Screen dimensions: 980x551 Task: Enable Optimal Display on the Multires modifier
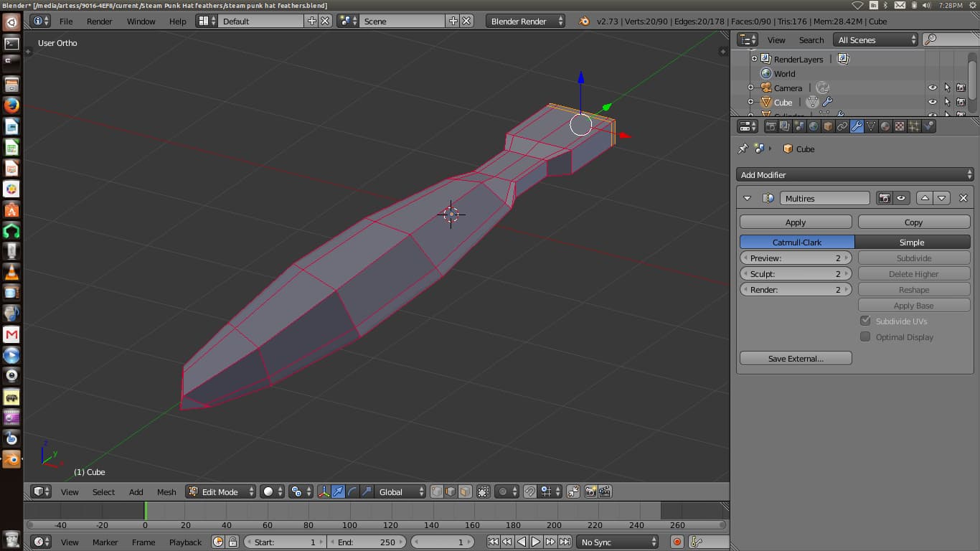click(x=865, y=336)
